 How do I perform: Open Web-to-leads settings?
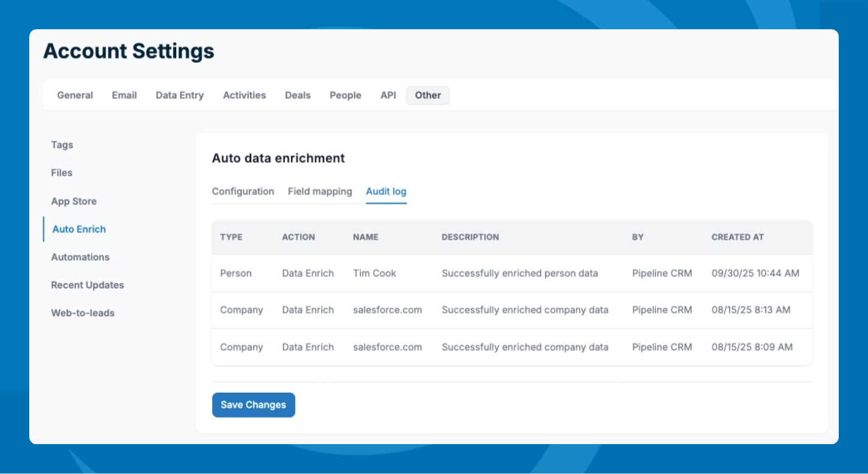pos(83,314)
